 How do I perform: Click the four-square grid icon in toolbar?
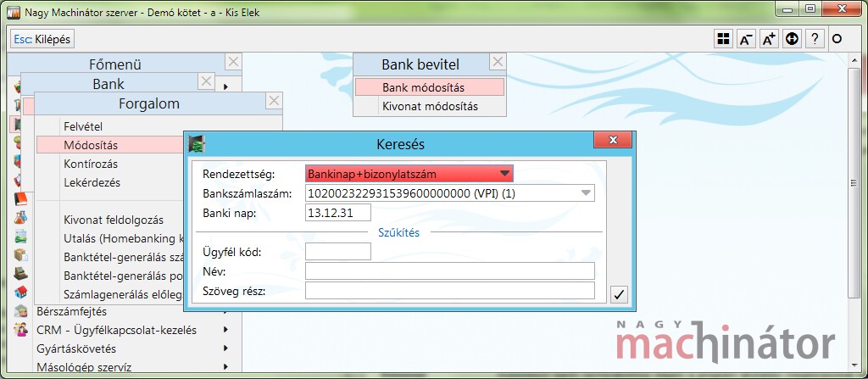[x=723, y=39]
